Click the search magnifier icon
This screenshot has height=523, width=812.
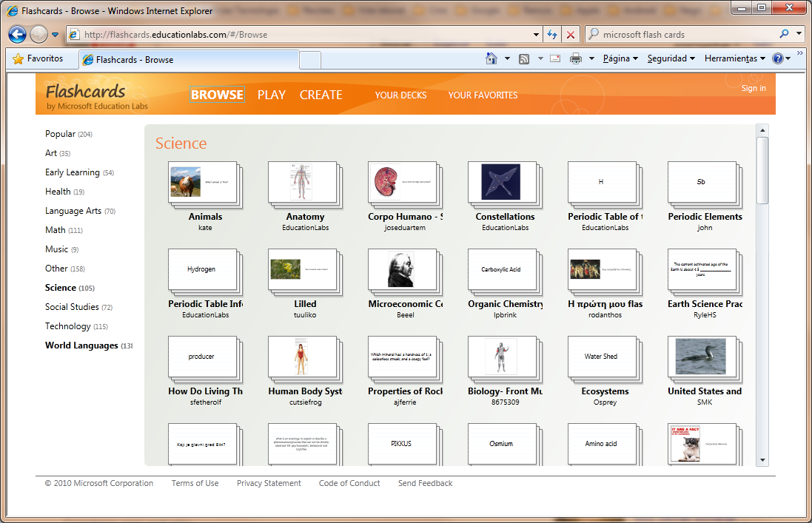click(x=784, y=34)
